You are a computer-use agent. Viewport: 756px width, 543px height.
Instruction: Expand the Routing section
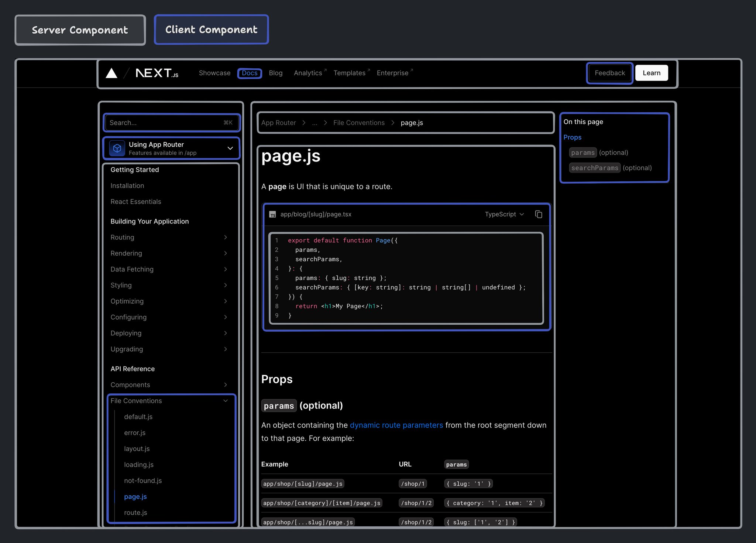click(x=168, y=237)
